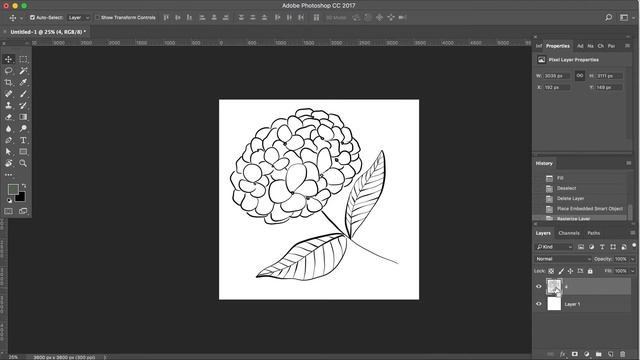Select the Move tool in the toolbox
The image size is (640, 360).
point(9,59)
